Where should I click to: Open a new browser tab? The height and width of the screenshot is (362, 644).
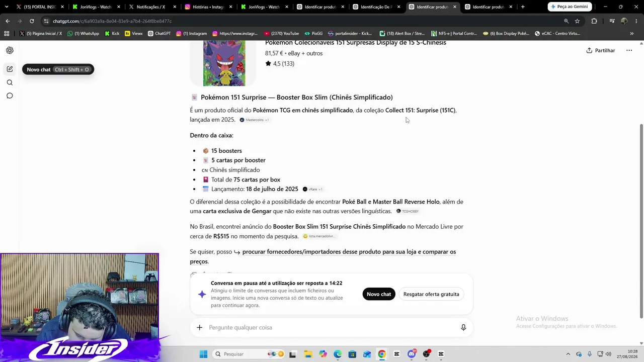pos(523,7)
